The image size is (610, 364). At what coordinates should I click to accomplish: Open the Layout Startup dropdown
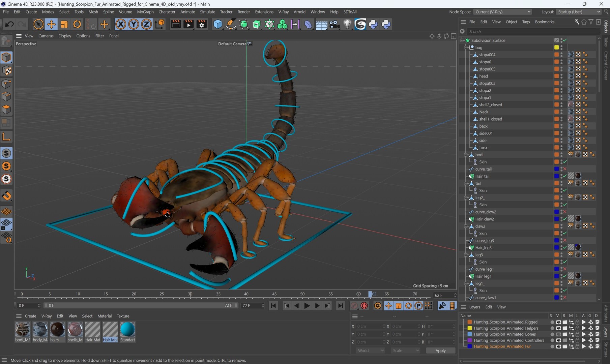pyautogui.click(x=579, y=12)
